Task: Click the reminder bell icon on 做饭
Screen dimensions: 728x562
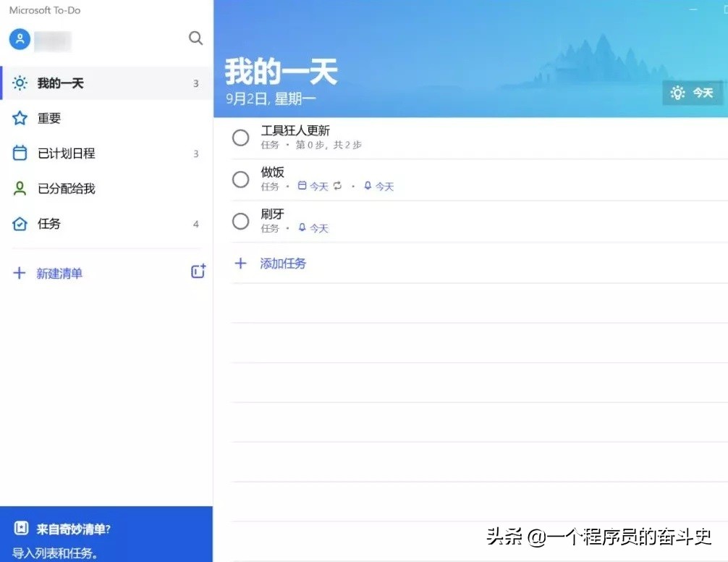Action: [368, 186]
